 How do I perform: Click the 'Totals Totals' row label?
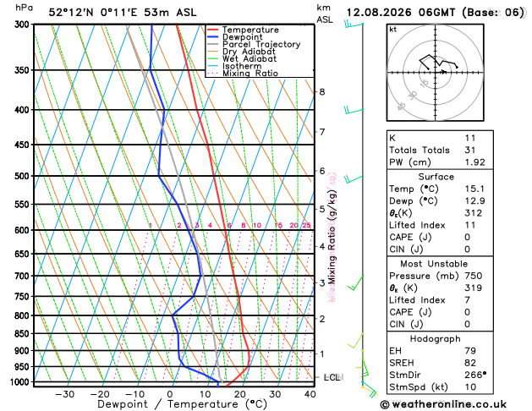tap(420, 151)
